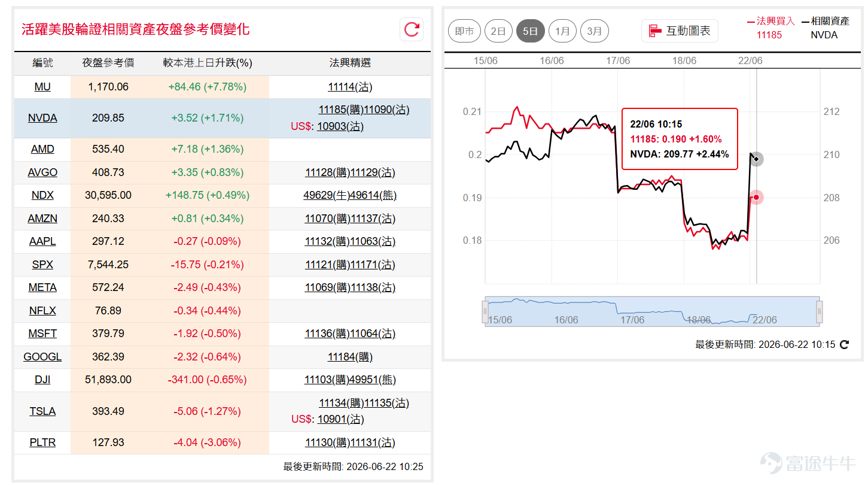Grab the right handle of chart range navigator
Screen dimensions: 868x485
click(x=820, y=311)
